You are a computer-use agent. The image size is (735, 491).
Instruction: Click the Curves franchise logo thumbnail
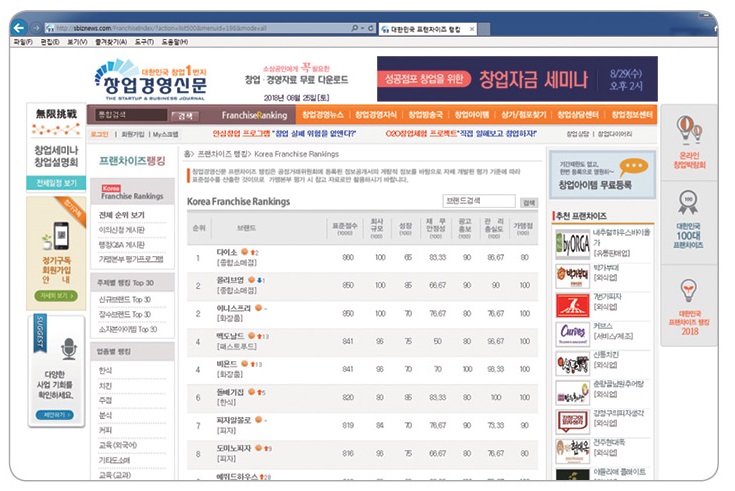coord(572,334)
